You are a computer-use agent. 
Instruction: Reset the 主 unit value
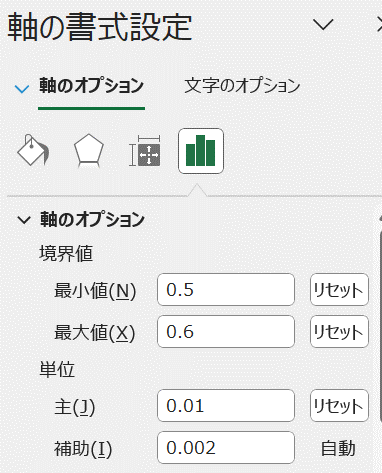point(339,405)
